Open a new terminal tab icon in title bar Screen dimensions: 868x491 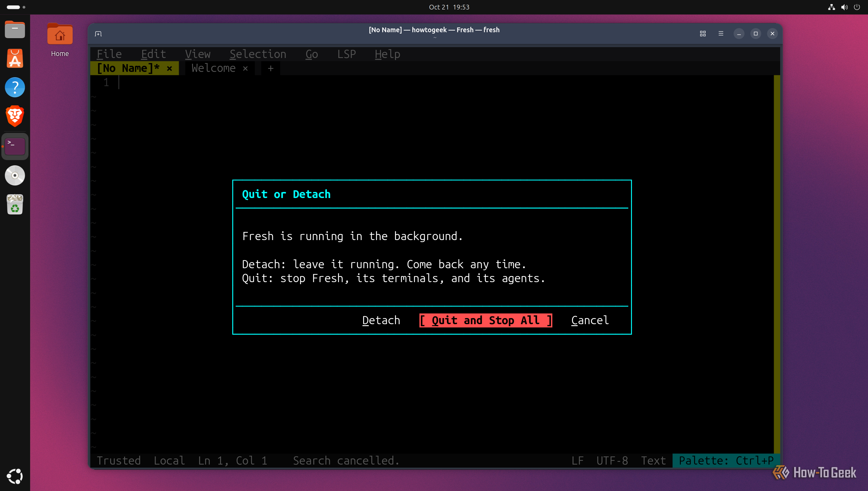pos(98,34)
